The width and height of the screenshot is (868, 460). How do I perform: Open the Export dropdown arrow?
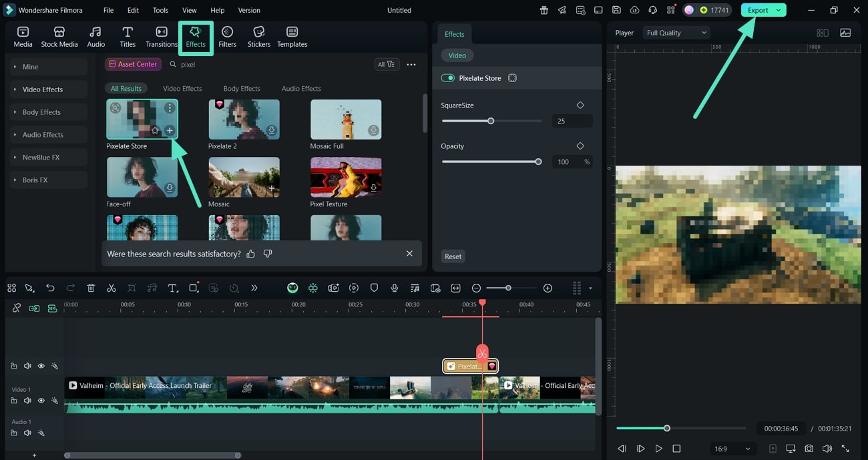tap(779, 10)
